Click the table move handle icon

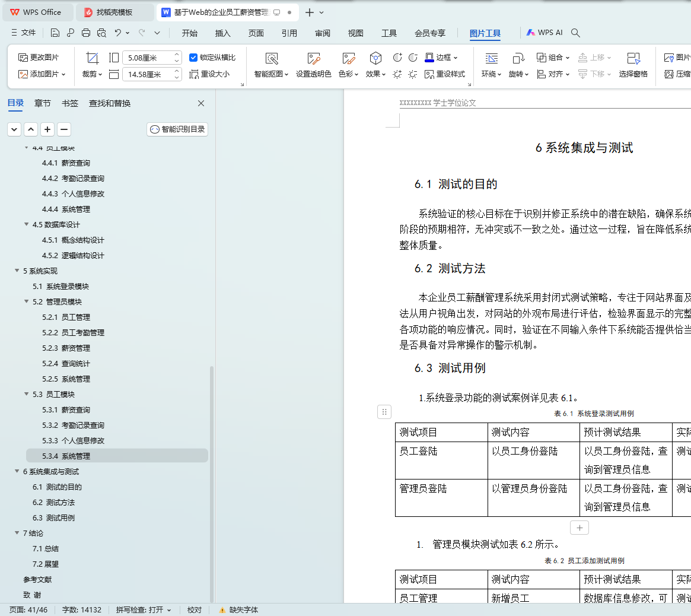[x=384, y=412]
